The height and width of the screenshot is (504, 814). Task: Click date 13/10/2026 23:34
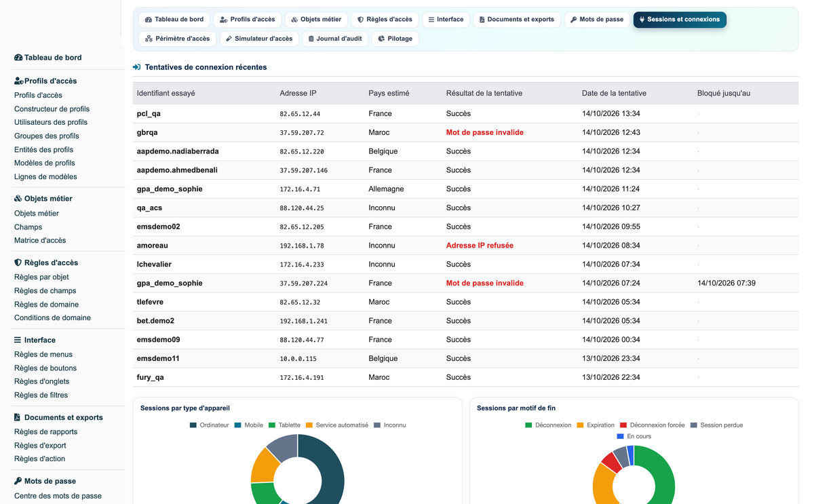pyautogui.click(x=610, y=358)
